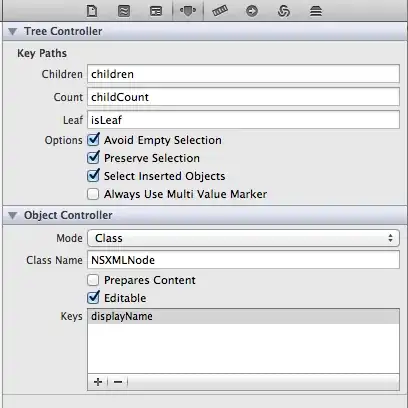Open the Connections inspector arrow icon
408x408 pixels.
tap(252, 11)
